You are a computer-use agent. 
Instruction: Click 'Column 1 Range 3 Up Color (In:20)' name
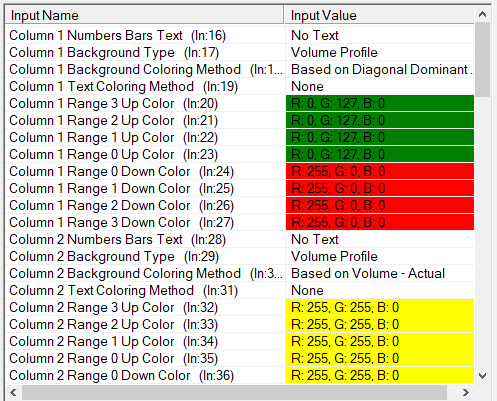tap(113, 103)
